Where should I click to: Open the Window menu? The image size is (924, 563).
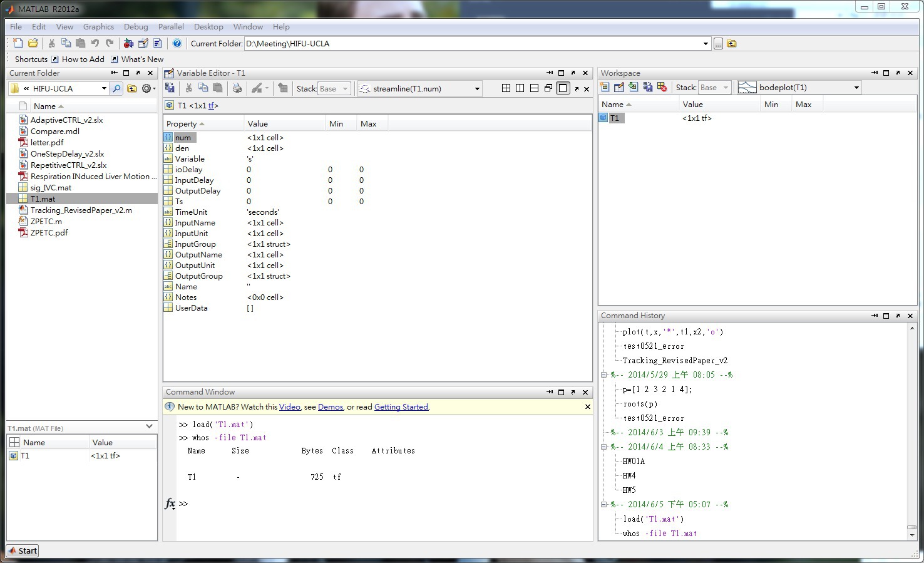[x=248, y=27]
